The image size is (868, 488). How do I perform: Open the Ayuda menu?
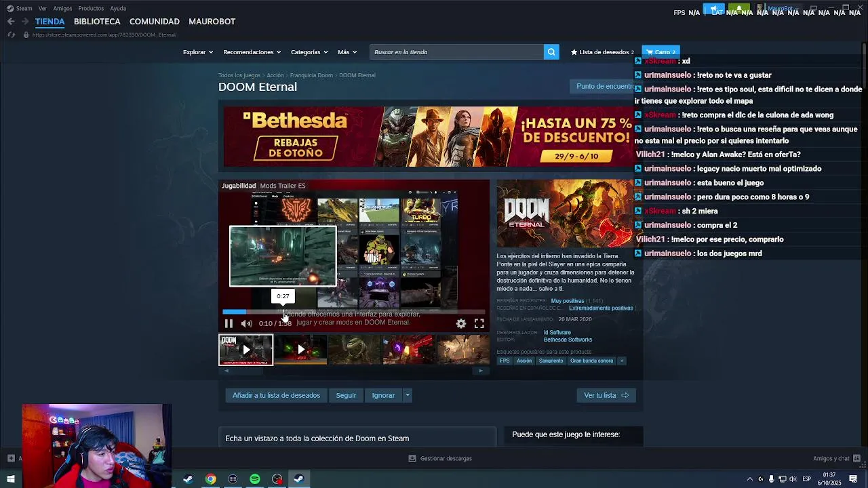pos(118,9)
